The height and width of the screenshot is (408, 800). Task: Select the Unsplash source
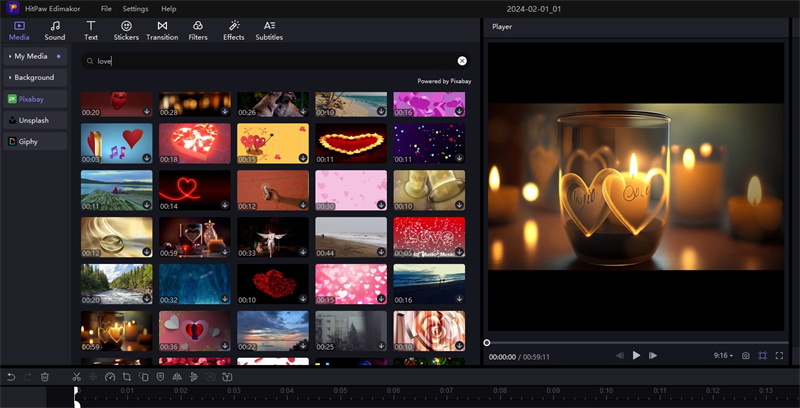(x=35, y=120)
